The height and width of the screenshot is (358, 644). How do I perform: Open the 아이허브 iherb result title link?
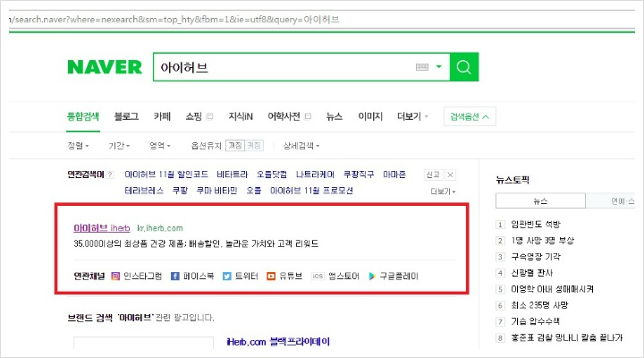coord(102,227)
